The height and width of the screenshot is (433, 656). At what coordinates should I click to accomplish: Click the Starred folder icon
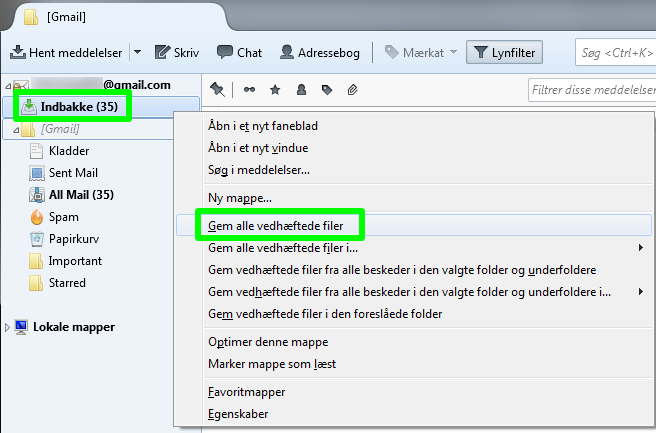coord(36,283)
